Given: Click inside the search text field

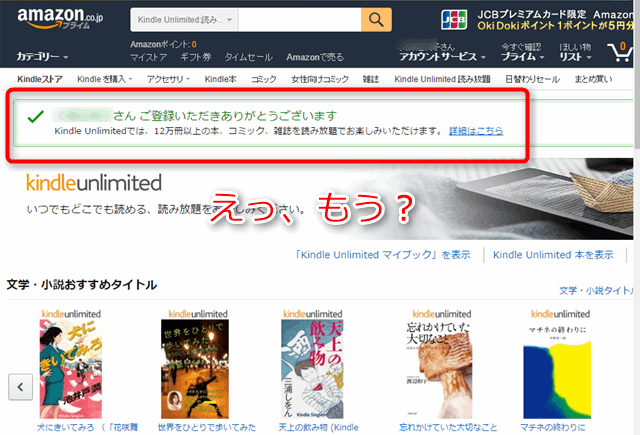Looking at the screenshot, I should pyautogui.click(x=299, y=20).
